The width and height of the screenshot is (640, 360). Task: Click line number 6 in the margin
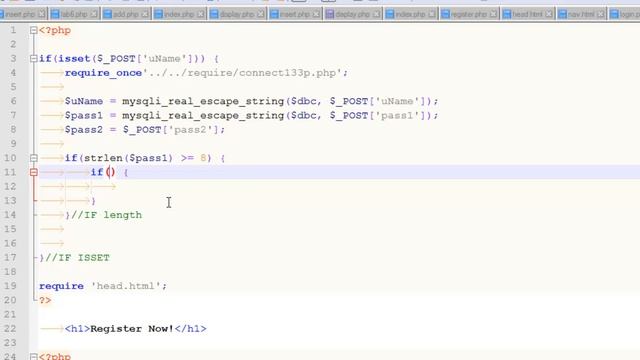coord(13,101)
